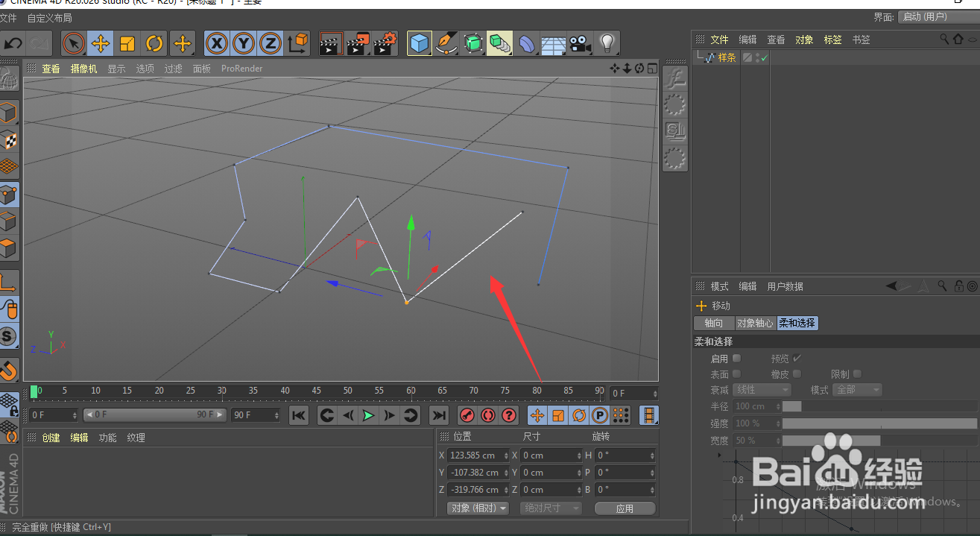This screenshot has width=980, height=536.
Task: Switch to the 轴向 tab
Action: pyautogui.click(x=714, y=324)
